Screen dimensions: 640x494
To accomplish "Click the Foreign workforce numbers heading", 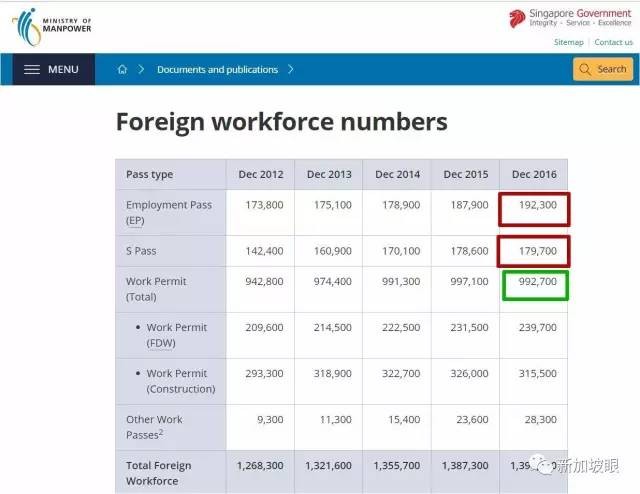I will [x=281, y=122].
